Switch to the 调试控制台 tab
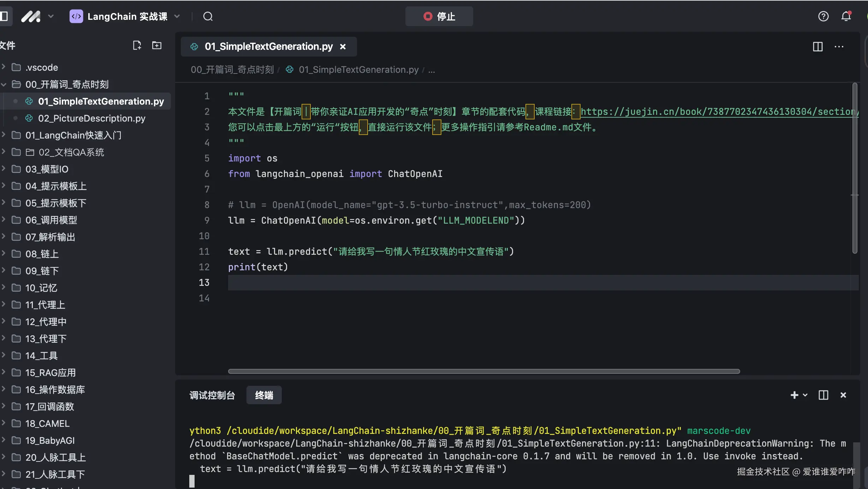Viewport: 868px width, 489px height. tap(212, 395)
